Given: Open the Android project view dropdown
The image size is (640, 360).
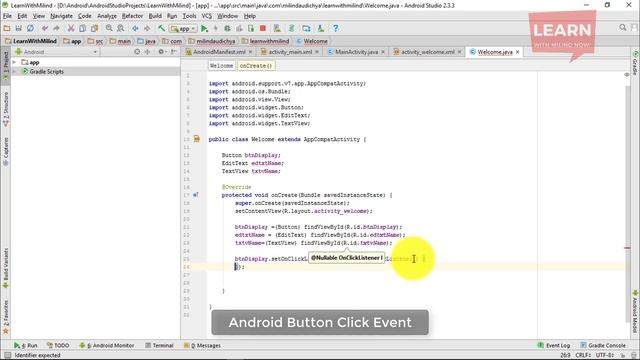Looking at the screenshot, I should 56,52.
